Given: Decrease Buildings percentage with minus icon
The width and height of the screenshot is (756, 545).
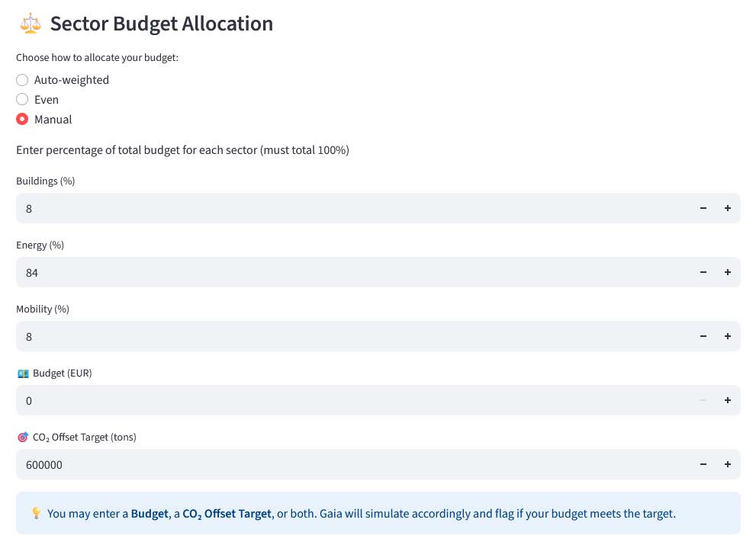Looking at the screenshot, I should (x=703, y=208).
